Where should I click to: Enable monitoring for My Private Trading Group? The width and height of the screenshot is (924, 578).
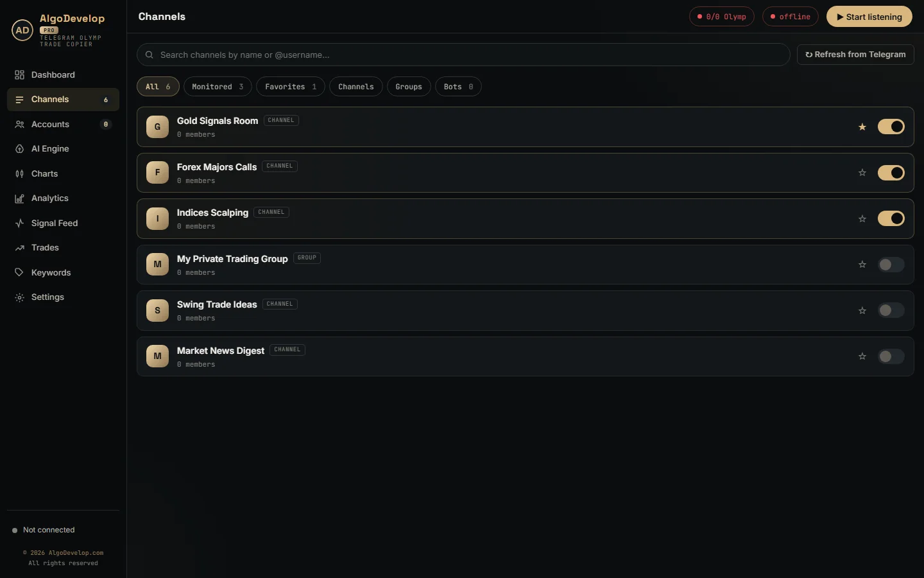coord(891,265)
